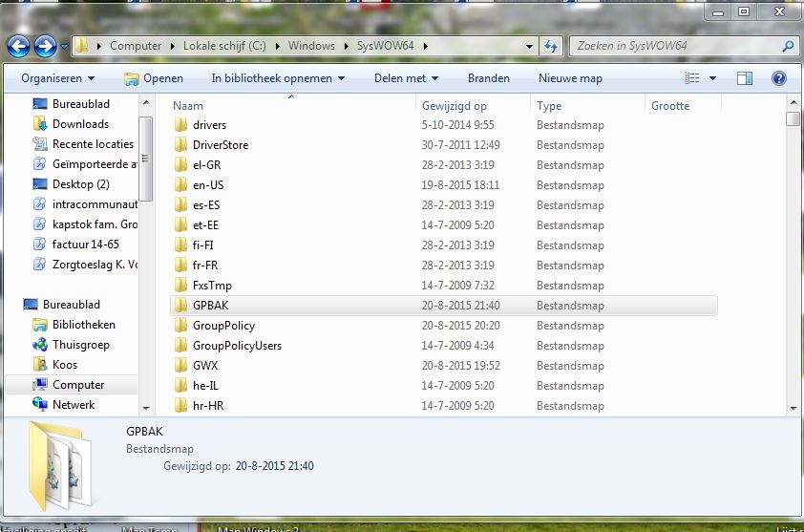Refresh the SysWOW64 folder view
The image size is (804, 532).
pyautogui.click(x=551, y=46)
